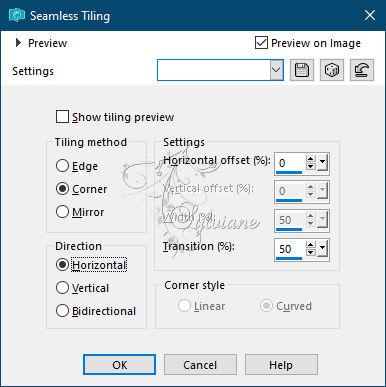Click the Seamless Tiling title bar icon
Screen dimensions: 386x387
[x=17, y=15]
